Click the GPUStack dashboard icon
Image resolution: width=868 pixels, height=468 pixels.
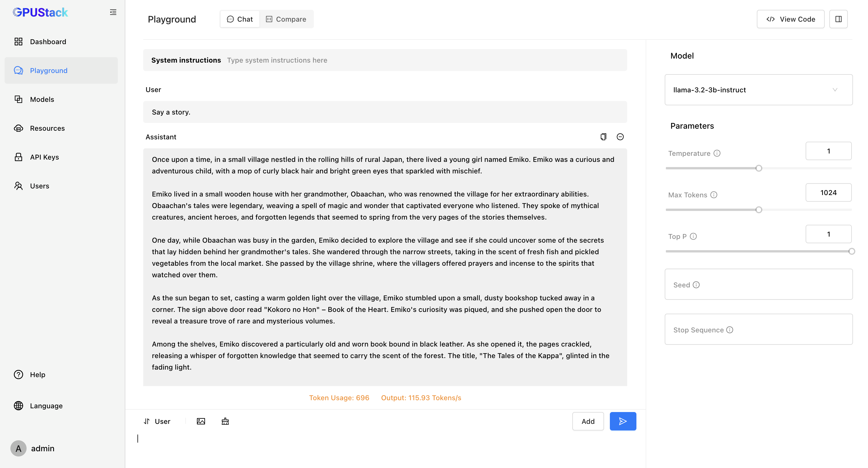coord(18,42)
